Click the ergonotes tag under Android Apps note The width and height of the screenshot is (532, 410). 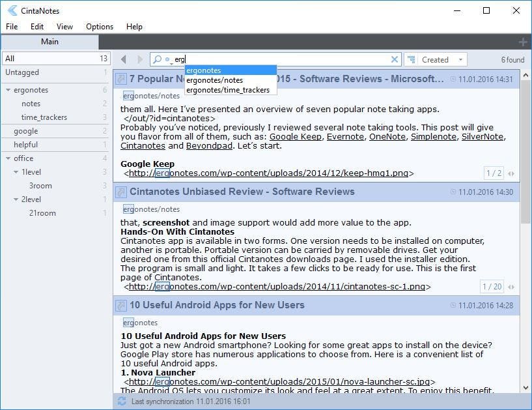pos(140,323)
